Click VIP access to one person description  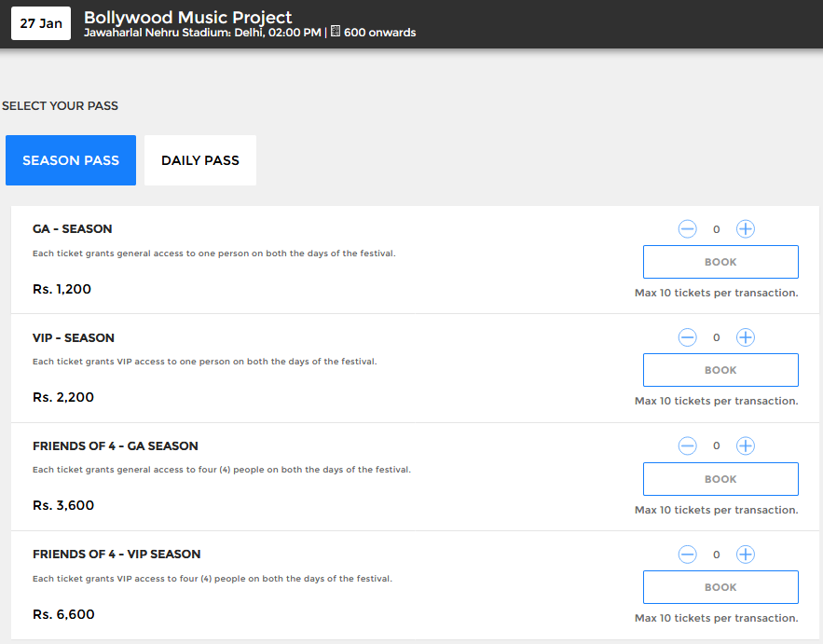tap(205, 362)
